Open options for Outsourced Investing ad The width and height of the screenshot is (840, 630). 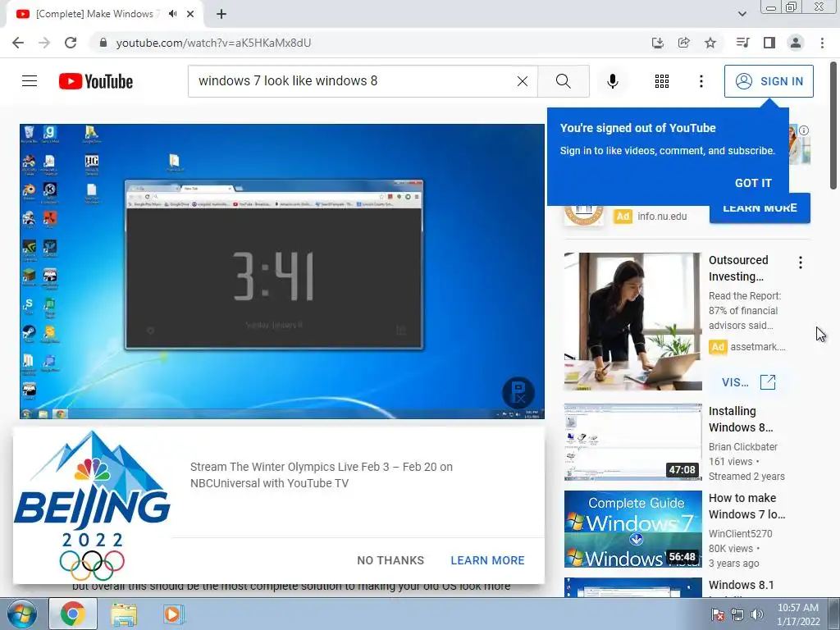point(801,262)
